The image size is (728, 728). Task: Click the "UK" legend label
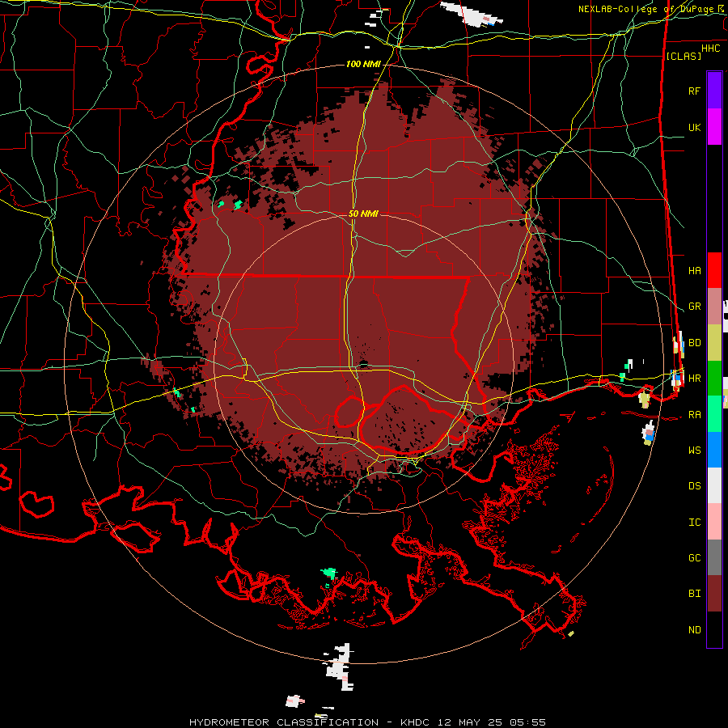coord(694,127)
